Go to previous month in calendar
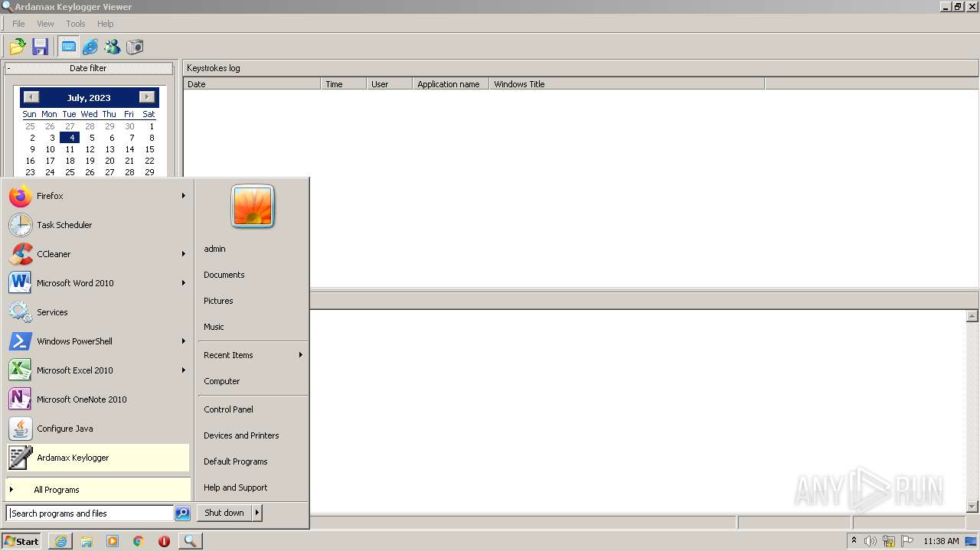 31,97
